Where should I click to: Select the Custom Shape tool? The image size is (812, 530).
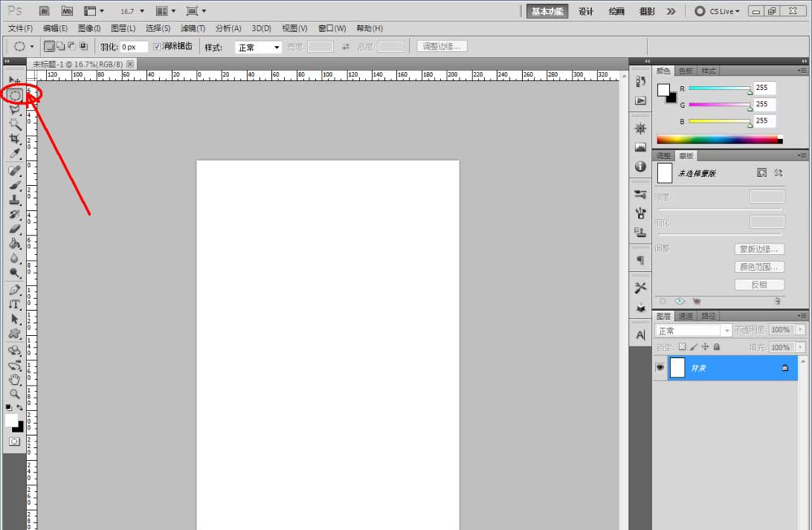(15, 334)
